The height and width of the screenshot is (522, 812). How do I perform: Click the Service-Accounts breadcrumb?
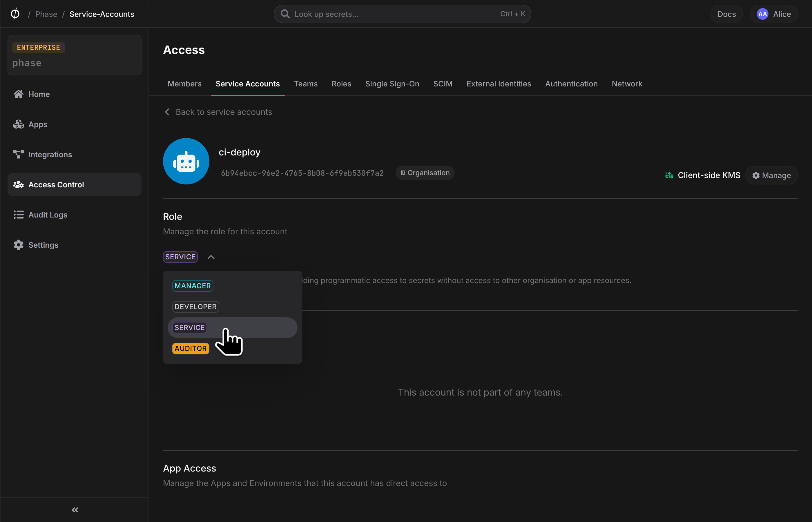102,14
